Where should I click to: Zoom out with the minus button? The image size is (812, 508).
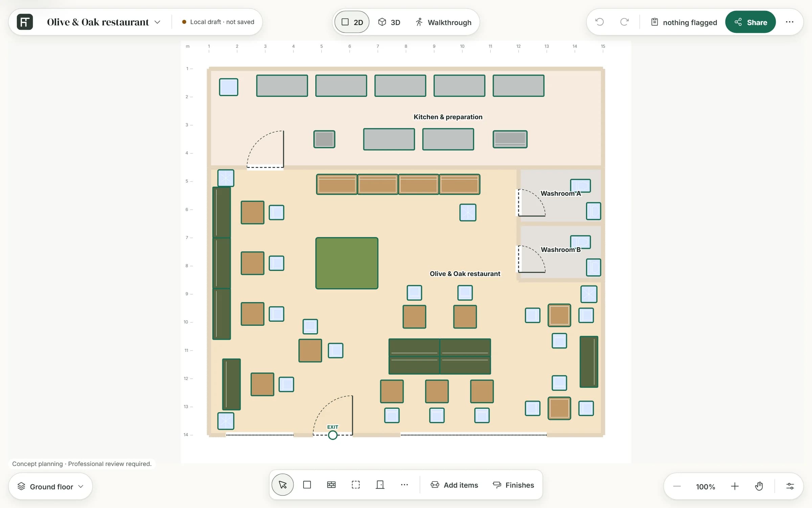point(677,486)
